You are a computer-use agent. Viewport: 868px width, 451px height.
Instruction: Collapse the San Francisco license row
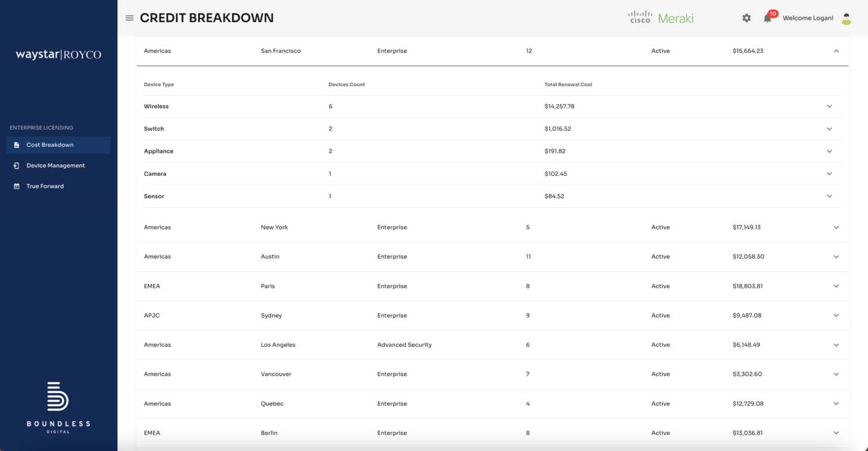836,50
